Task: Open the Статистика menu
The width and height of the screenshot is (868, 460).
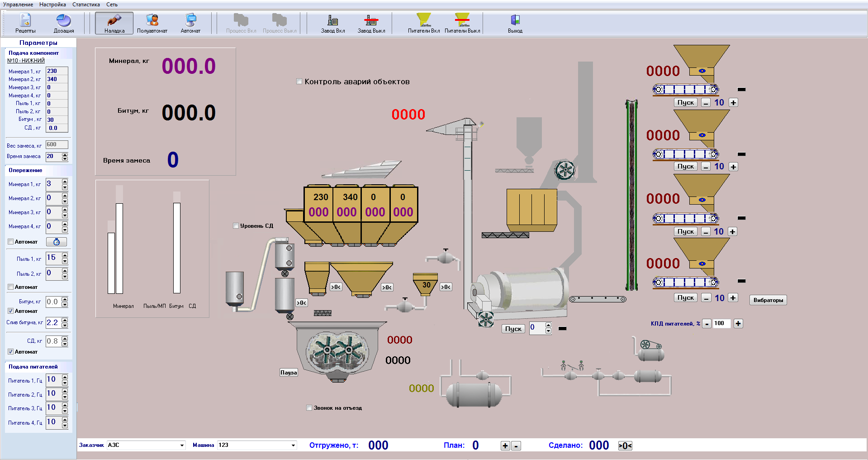Action: (x=86, y=5)
